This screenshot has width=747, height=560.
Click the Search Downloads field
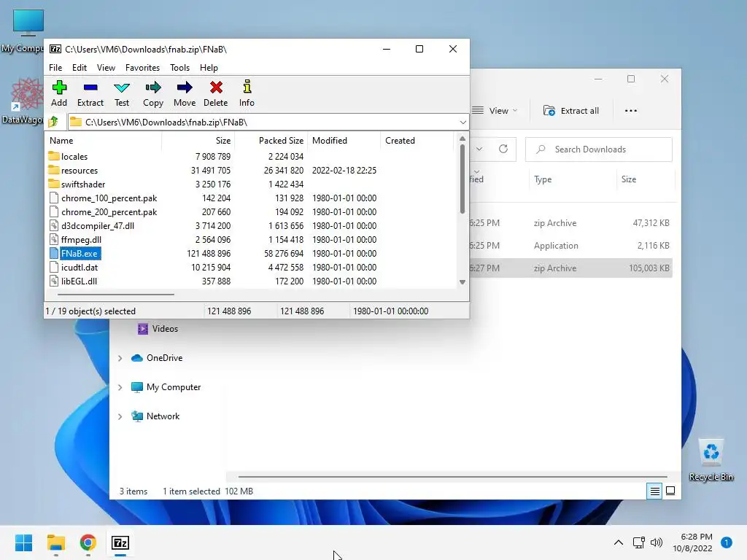tap(599, 149)
